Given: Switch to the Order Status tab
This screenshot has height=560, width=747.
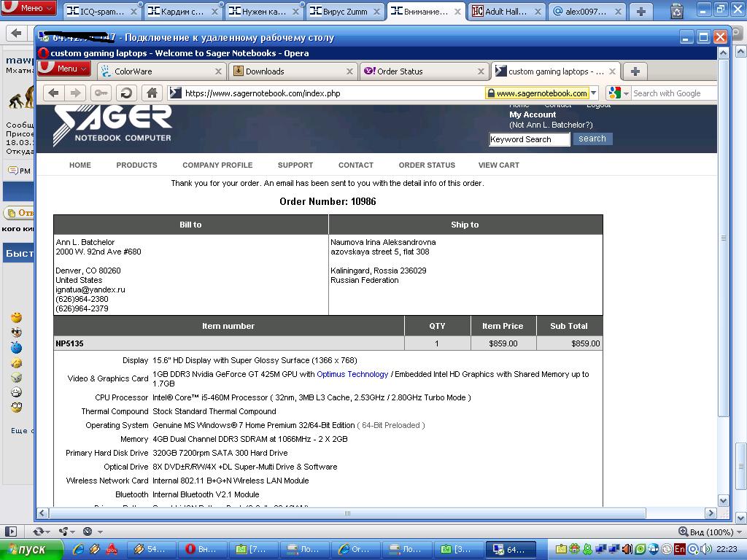Looking at the screenshot, I should coord(425,71).
